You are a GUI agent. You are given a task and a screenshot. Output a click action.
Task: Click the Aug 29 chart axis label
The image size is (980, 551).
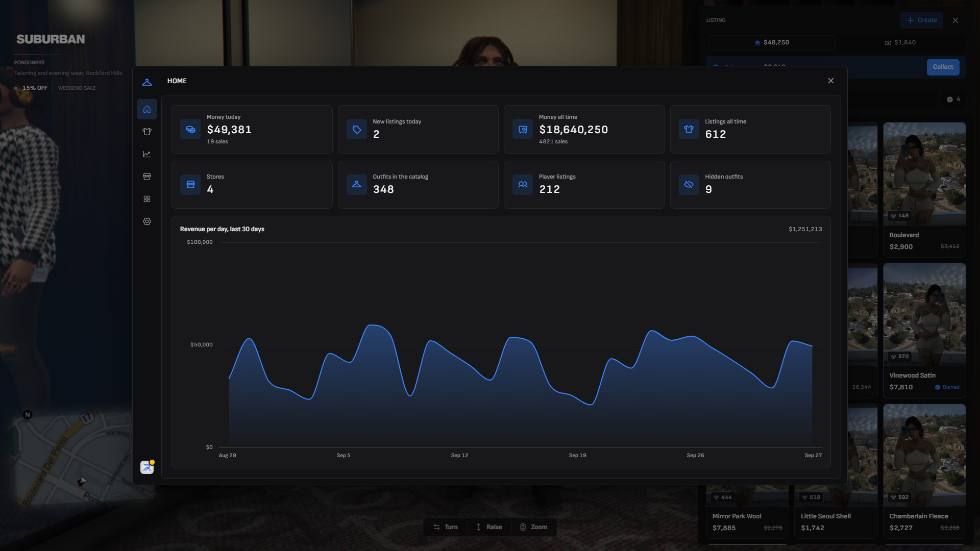pyautogui.click(x=227, y=456)
